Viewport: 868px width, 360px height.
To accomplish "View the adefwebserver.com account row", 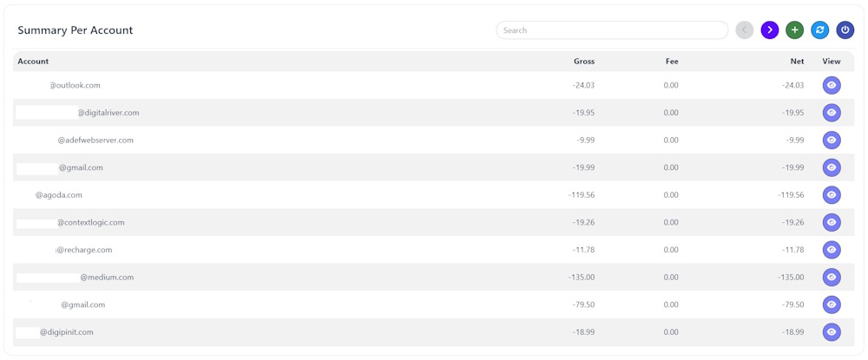I will [832, 140].
